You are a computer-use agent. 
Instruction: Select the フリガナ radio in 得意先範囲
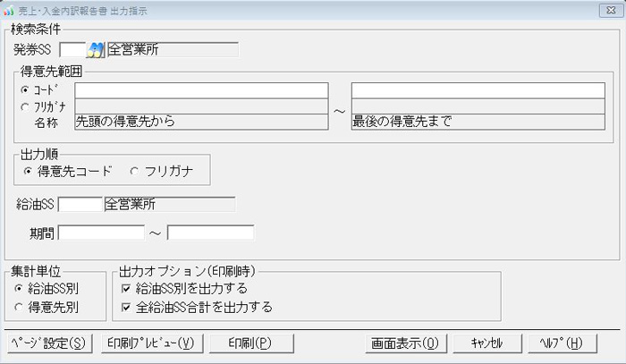pos(24,107)
